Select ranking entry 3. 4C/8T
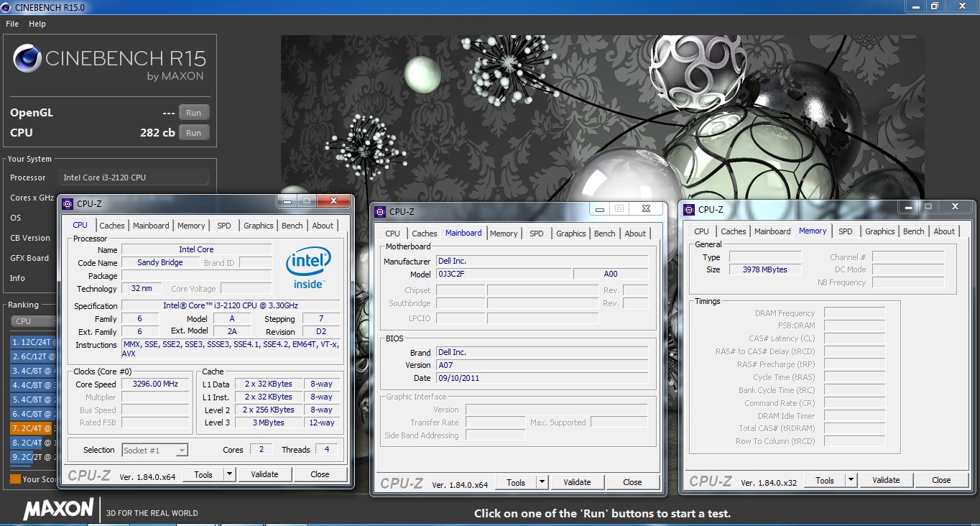Image resolution: width=980 pixels, height=526 pixels. click(x=33, y=371)
